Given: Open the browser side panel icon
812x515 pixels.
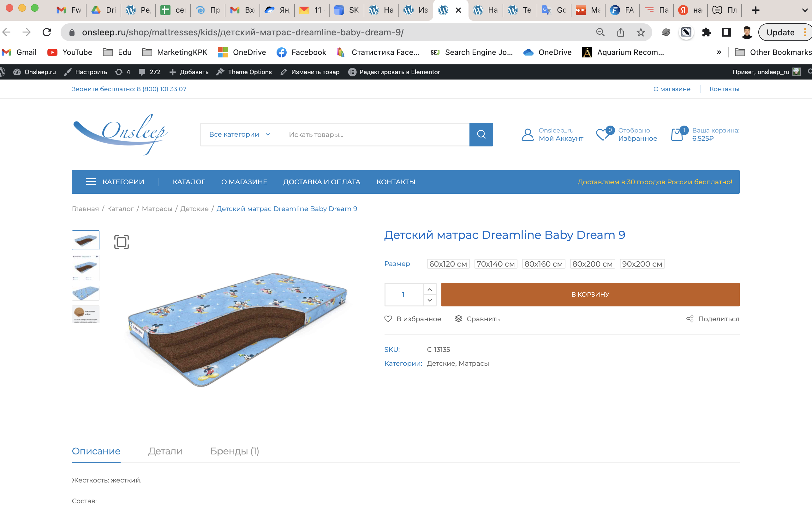Looking at the screenshot, I should click(x=726, y=33).
